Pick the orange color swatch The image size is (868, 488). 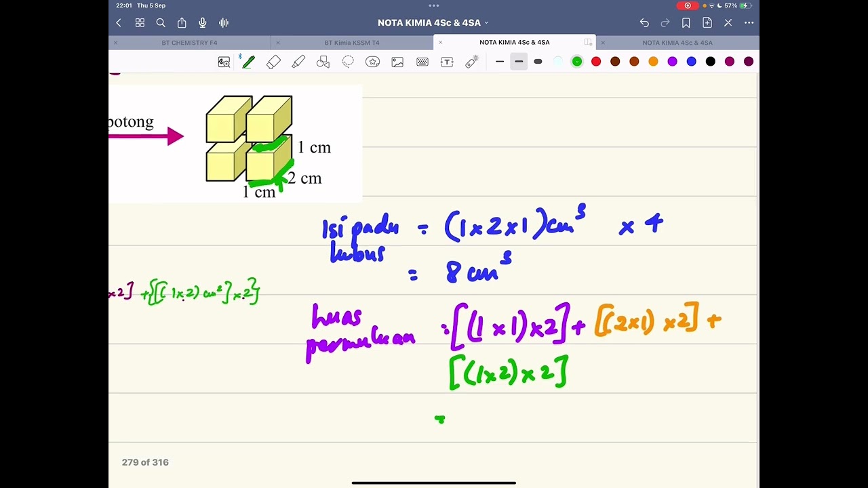pos(653,62)
